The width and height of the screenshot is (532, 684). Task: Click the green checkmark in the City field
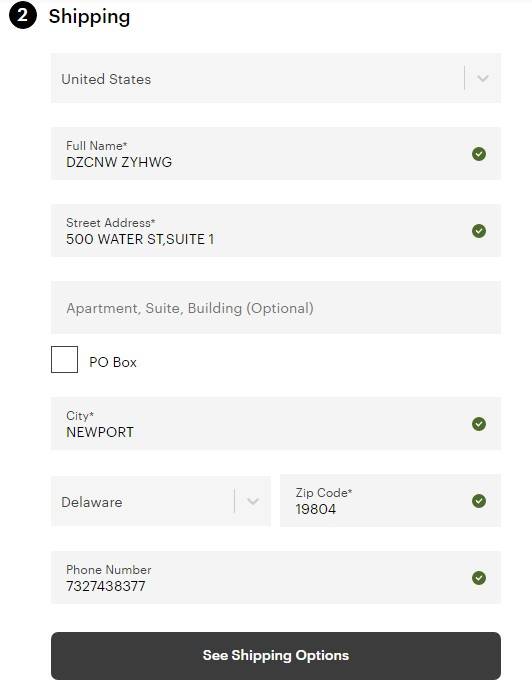pos(478,424)
